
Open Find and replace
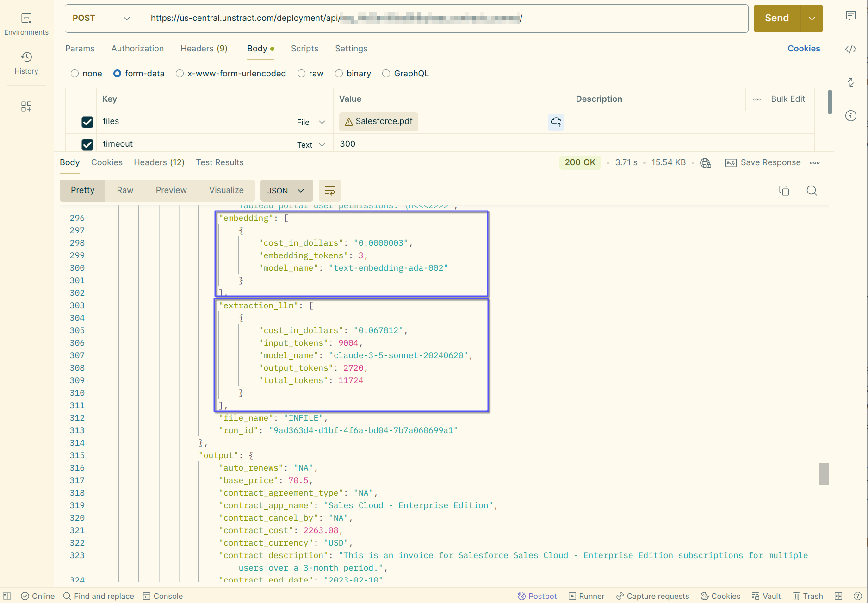(x=99, y=596)
